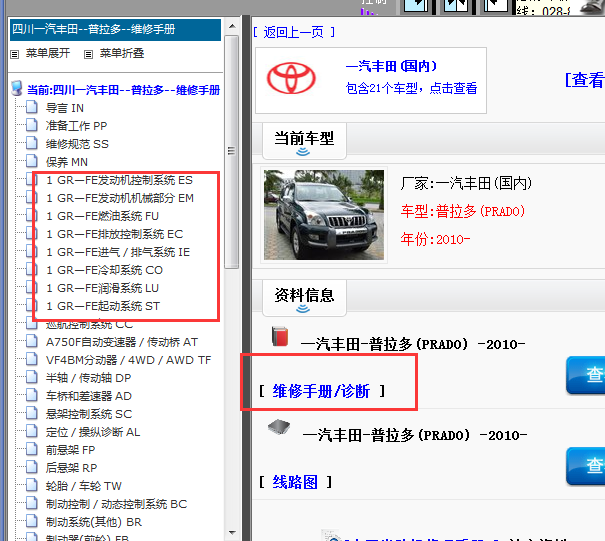
Task: Click the 厂家:一汽丰田(国内) text
Action: click(x=466, y=183)
